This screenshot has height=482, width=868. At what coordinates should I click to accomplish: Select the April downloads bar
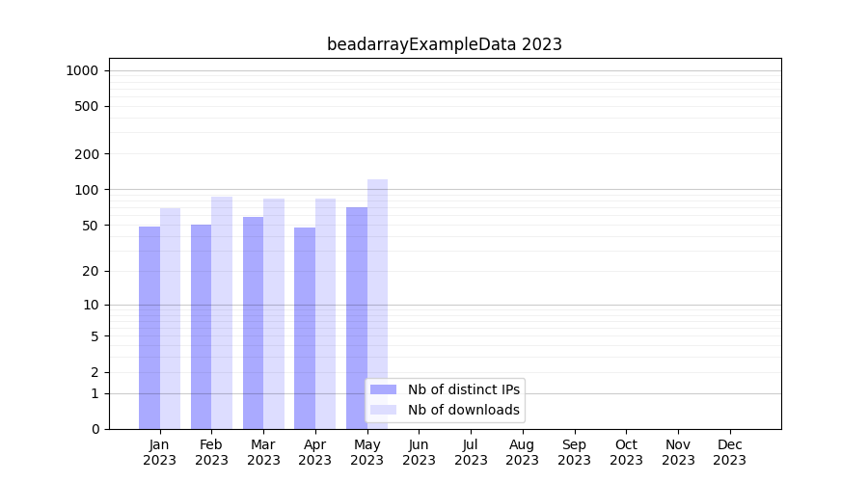(x=326, y=314)
